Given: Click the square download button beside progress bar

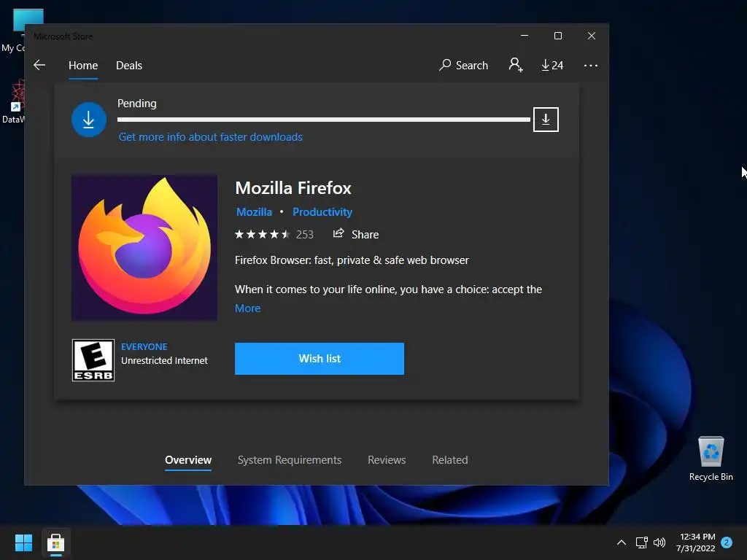Looking at the screenshot, I should (x=546, y=120).
